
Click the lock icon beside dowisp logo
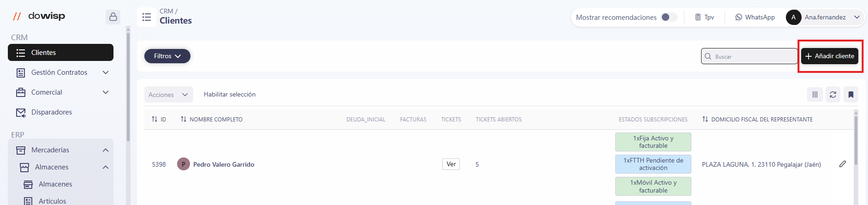(113, 17)
